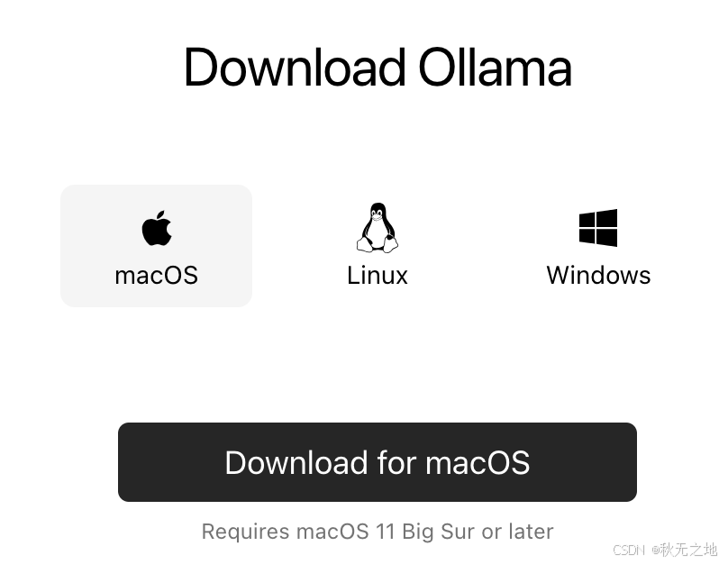The image size is (728, 564).
Task: Click the highlighted macOS card background
Action: tap(157, 246)
